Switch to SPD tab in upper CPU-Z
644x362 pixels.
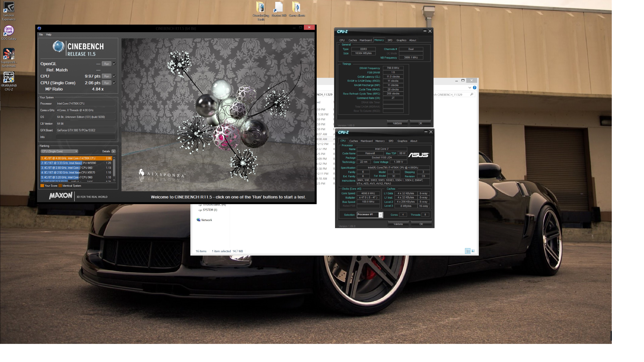390,40
